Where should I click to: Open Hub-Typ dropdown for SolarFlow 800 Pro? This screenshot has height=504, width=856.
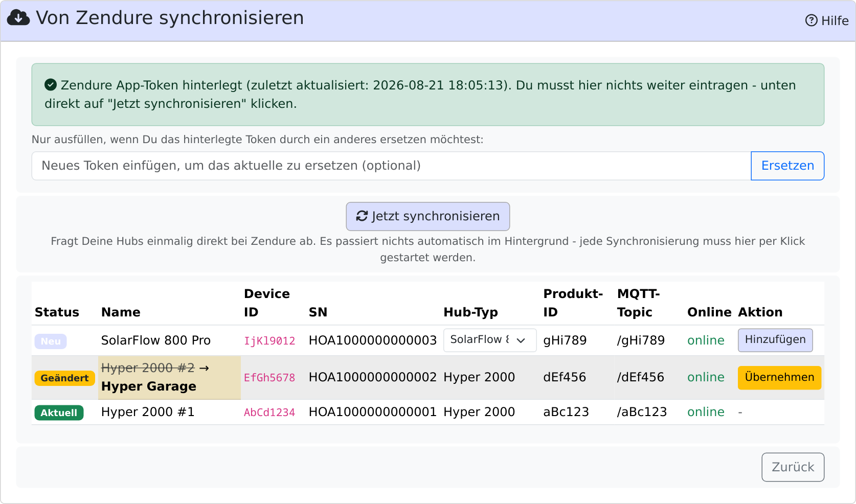(x=490, y=340)
